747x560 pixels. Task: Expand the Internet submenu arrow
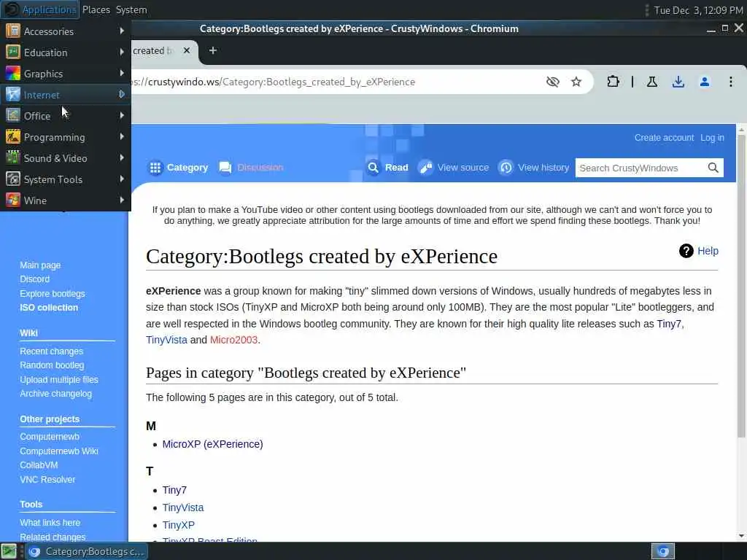coord(122,94)
